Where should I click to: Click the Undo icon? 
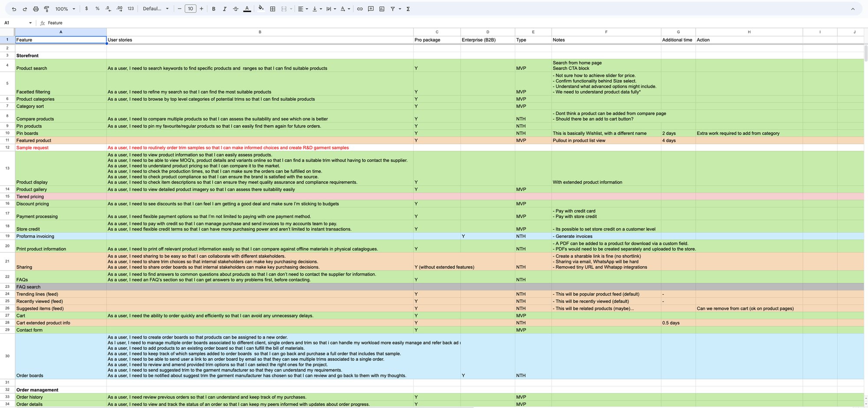pyautogui.click(x=14, y=9)
